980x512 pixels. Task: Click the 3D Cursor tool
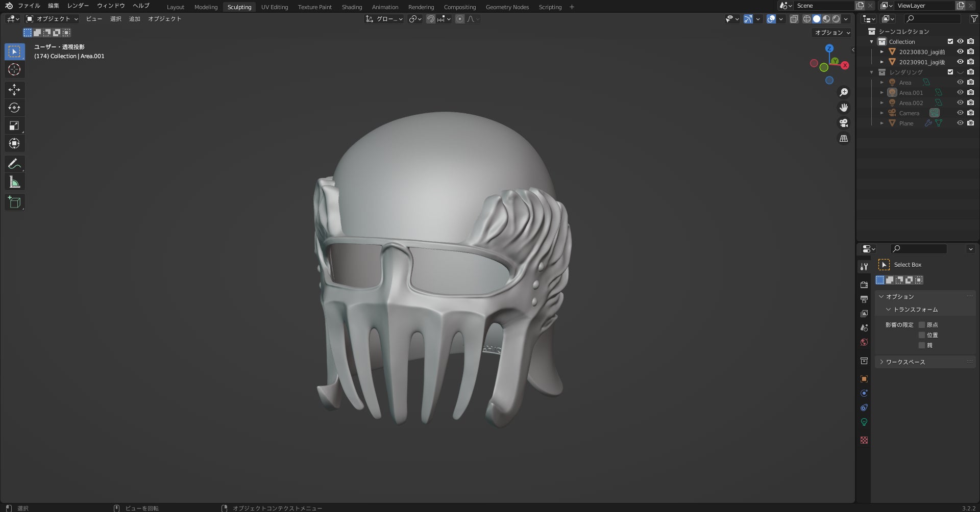click(14, 69)
